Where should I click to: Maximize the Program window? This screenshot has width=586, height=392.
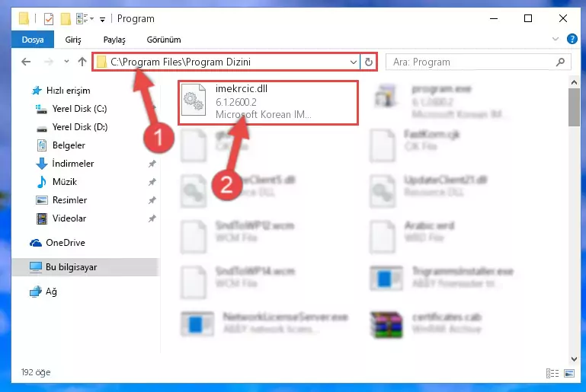pyautogui.click(x=527, y=18)
